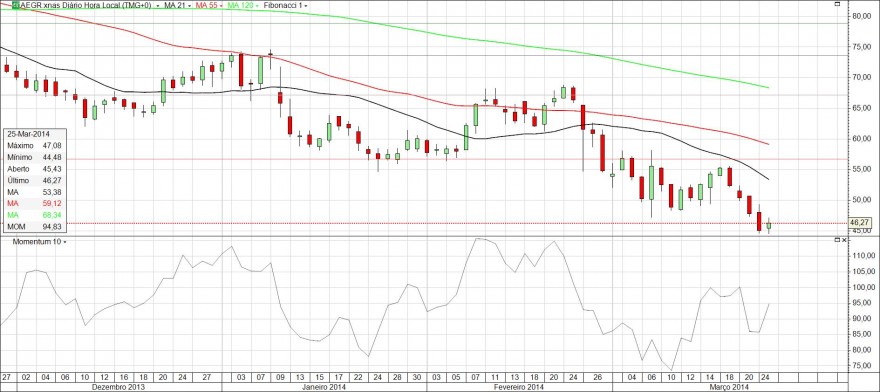Click the 60,00 price axis label
Screen dimensions: 880x392
coord(861,138)
